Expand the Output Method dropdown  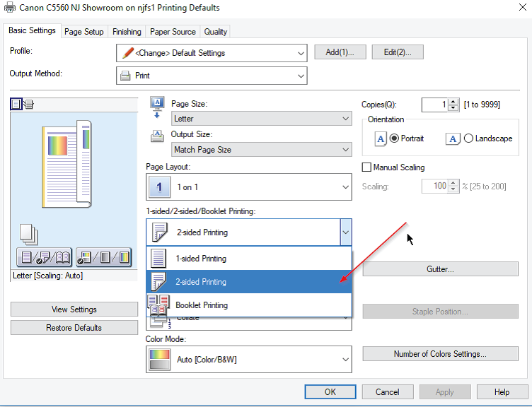212,76
